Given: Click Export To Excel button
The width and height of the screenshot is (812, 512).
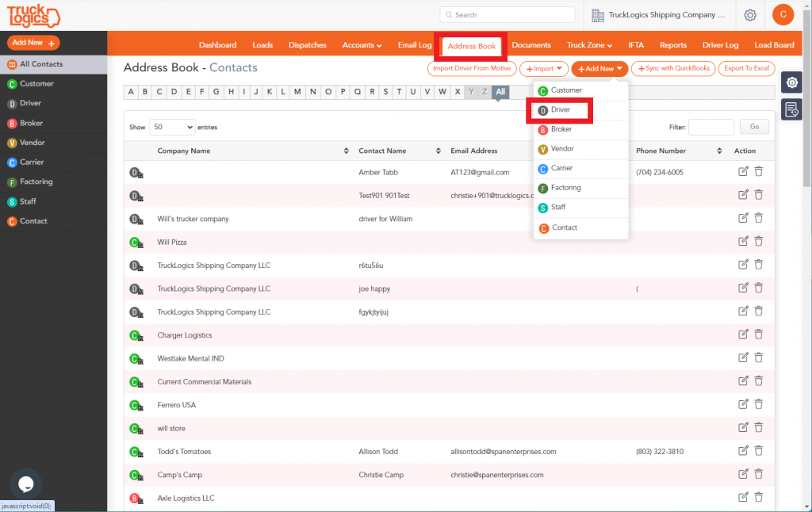Looking at the screenshot, I should pyautogui.click(x=746, y=68).
